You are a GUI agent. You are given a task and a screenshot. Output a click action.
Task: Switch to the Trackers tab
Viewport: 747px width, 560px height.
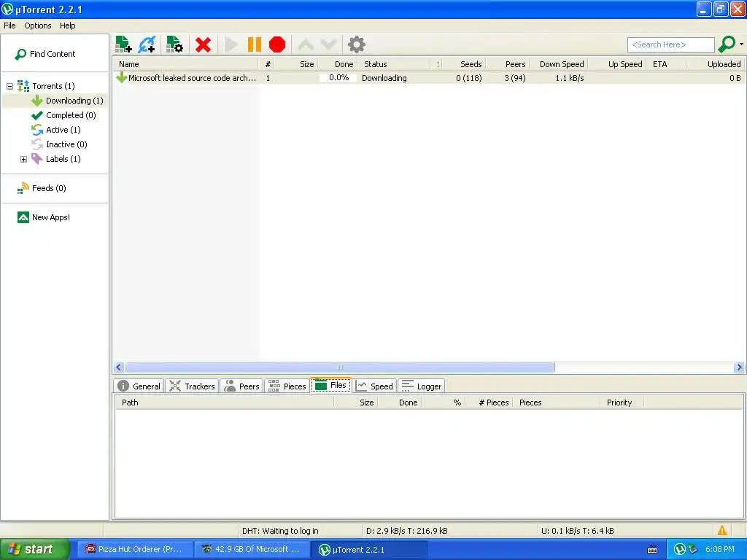point(192,386)
